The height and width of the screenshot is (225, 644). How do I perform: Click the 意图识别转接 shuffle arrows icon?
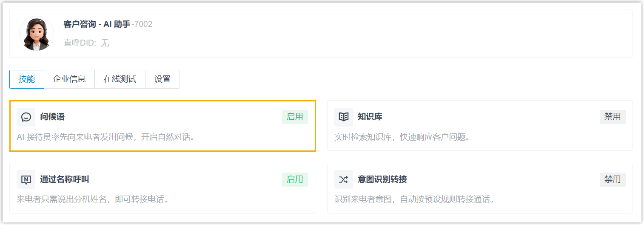[343, 179]
